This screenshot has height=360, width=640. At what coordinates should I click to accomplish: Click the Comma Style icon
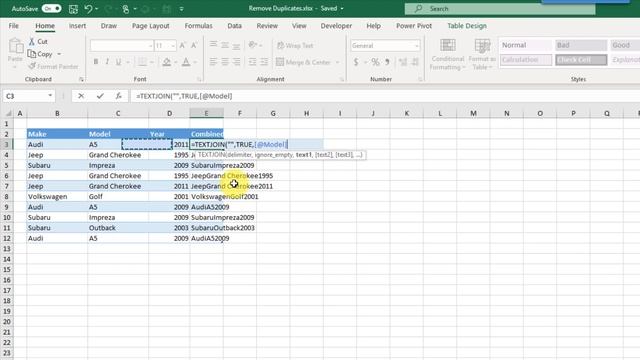click(387, 62)
